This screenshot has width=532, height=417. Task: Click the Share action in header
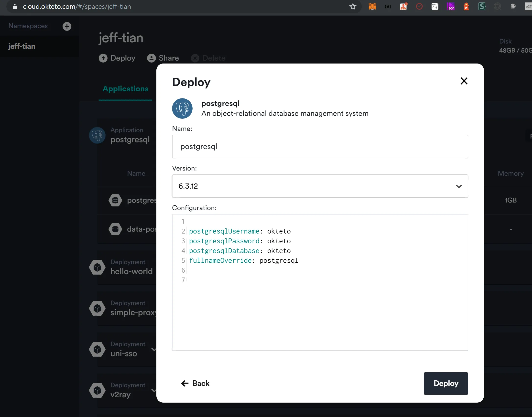pos(163,58)
